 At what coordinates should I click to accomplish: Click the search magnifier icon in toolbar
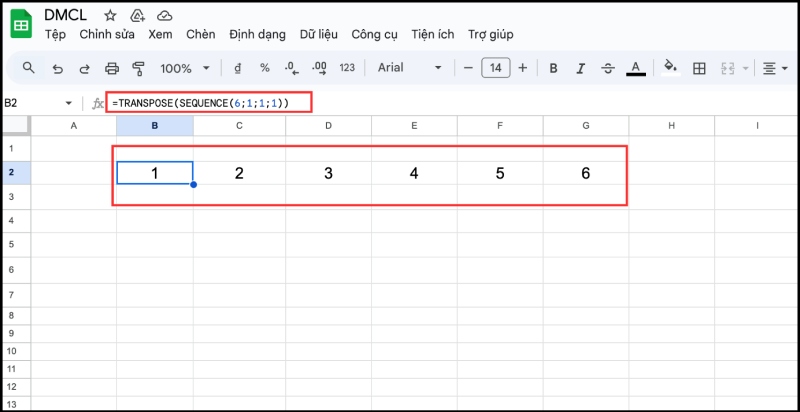pos(29,68)
